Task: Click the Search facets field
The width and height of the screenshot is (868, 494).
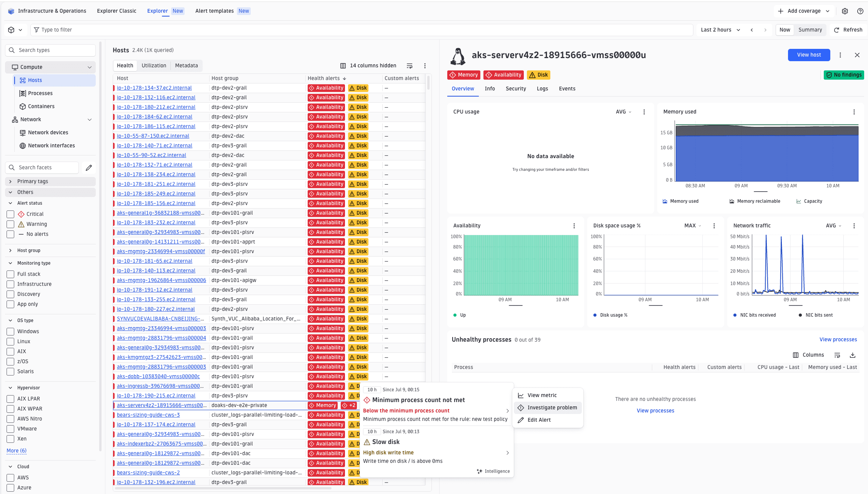Action: tap(42, 167)
